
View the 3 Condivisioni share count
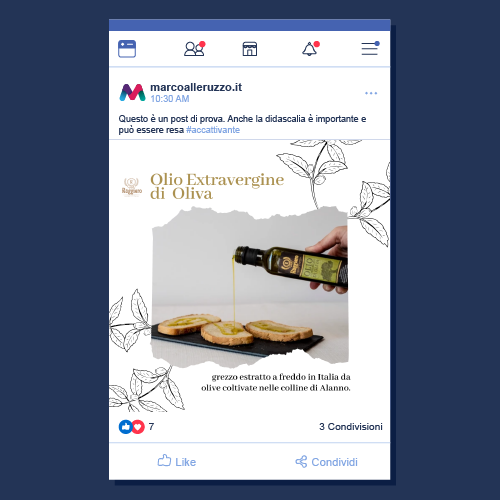pos(351,427)
